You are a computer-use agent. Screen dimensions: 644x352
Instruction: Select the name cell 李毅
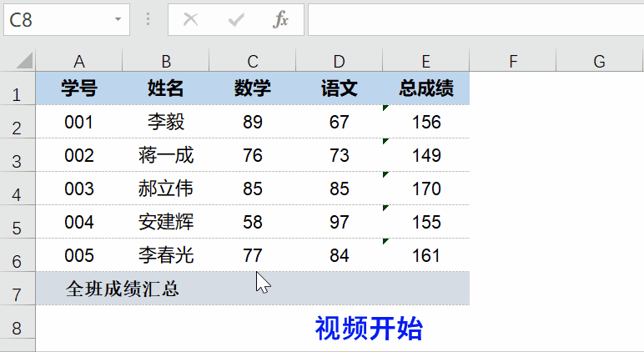(x=166, y=122)
